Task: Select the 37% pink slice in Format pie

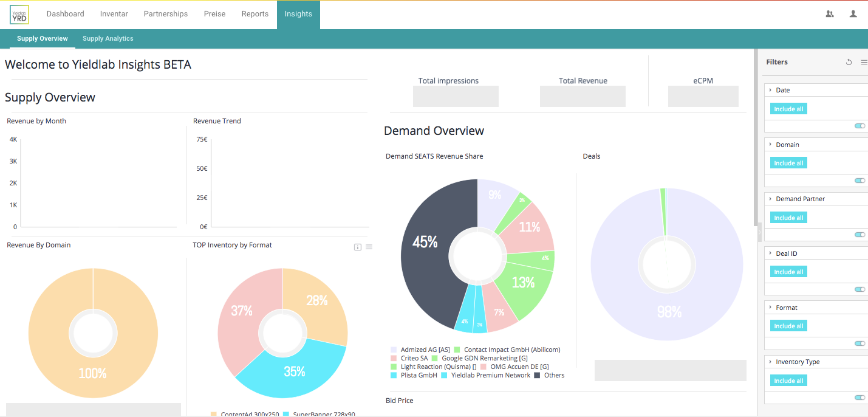Action: coord(241,310)
